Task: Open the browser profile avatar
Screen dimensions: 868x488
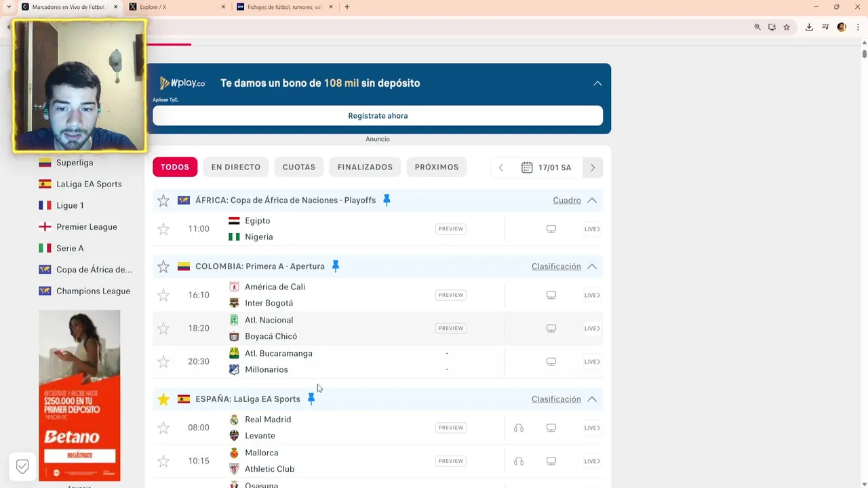Action: pyautogui.click(x=842, y=27)
